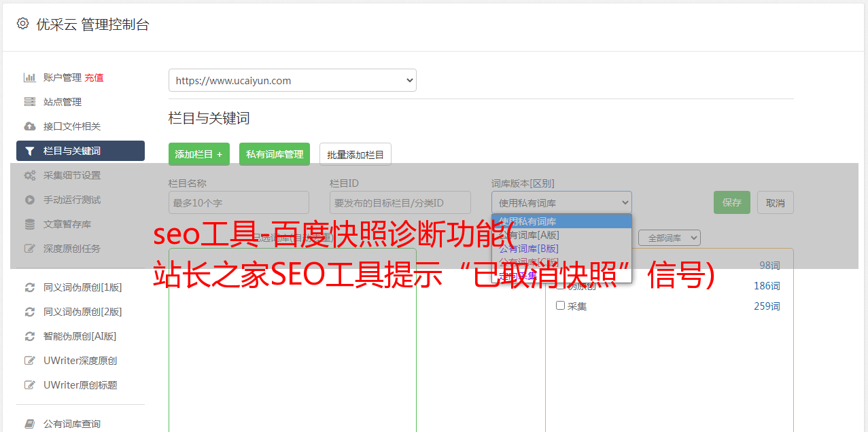Click edit icon of UWriter深度原创

(x=30, y=361)
